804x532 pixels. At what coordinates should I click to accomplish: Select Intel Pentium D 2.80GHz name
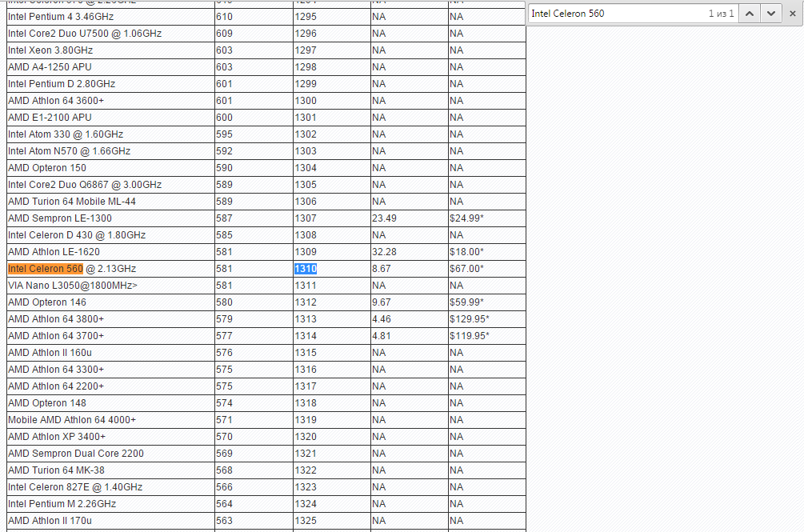[x=62, y=83]
